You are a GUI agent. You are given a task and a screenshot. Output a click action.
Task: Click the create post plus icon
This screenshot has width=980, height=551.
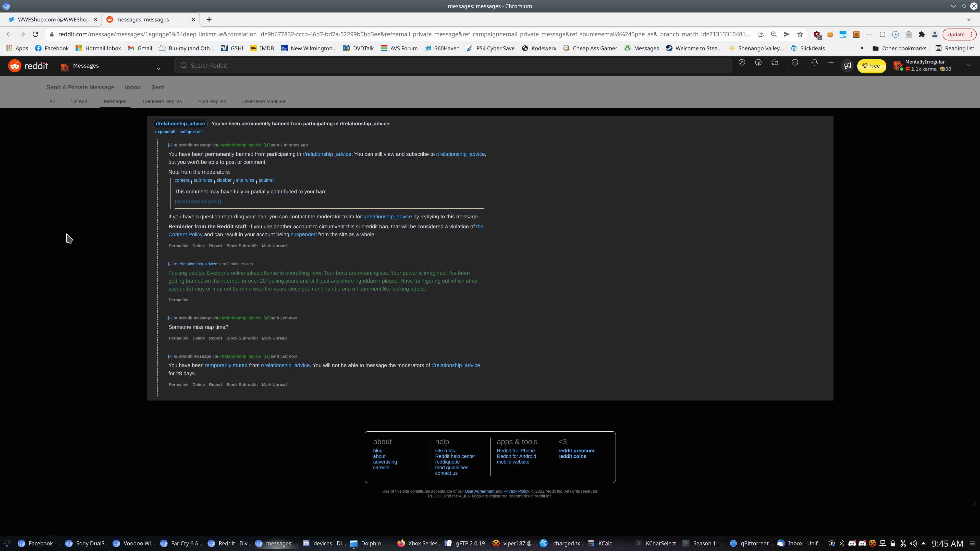click(x=831, y=63)
